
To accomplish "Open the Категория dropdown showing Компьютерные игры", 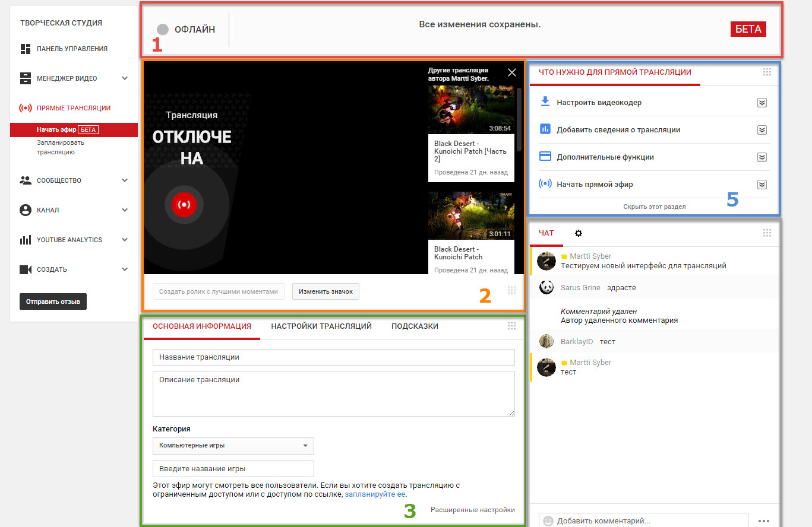I will 233,446.
